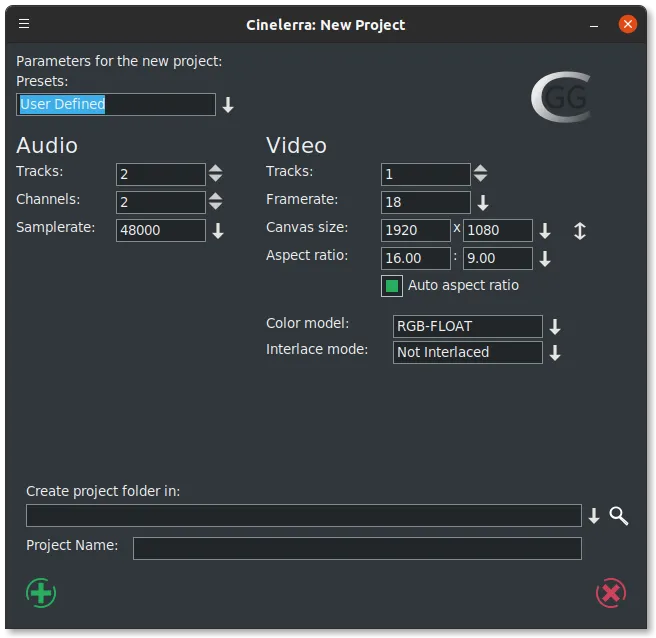Click the Video Tracks input field
Screen dimensions: 656x638
[425, 174]
